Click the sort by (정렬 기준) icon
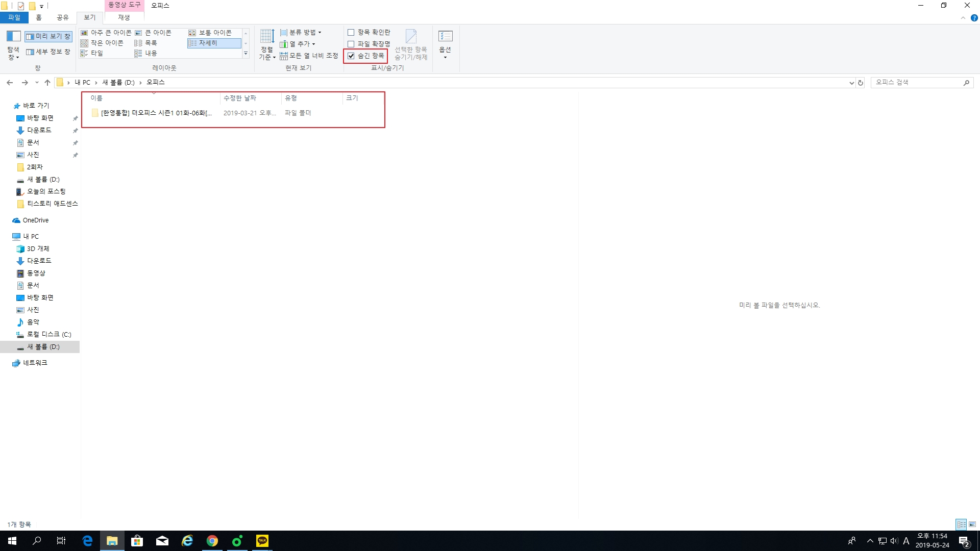 pos(267,36)
